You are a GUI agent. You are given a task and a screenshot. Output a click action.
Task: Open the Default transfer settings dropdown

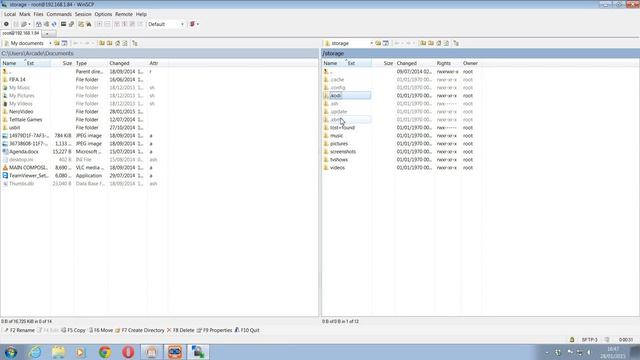[166, 24]
